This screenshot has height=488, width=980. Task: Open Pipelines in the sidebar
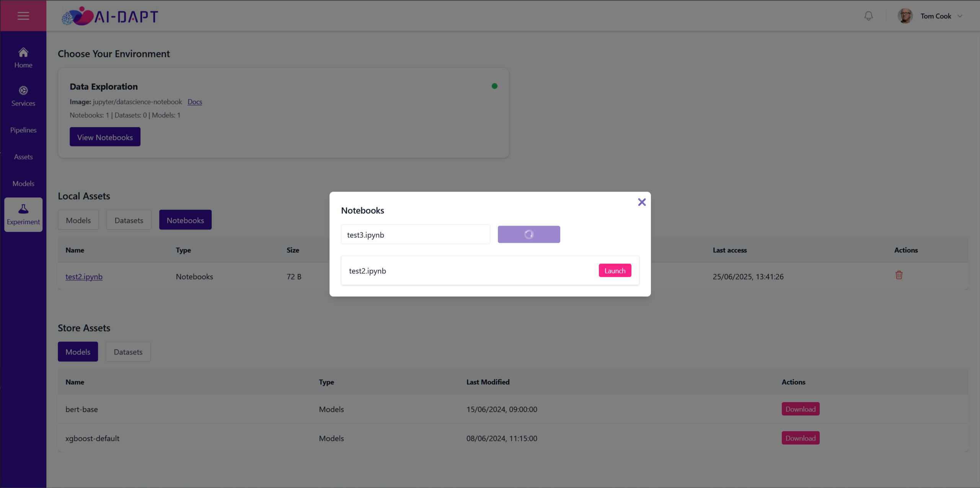pyautogui.click(x=23, y=130)
